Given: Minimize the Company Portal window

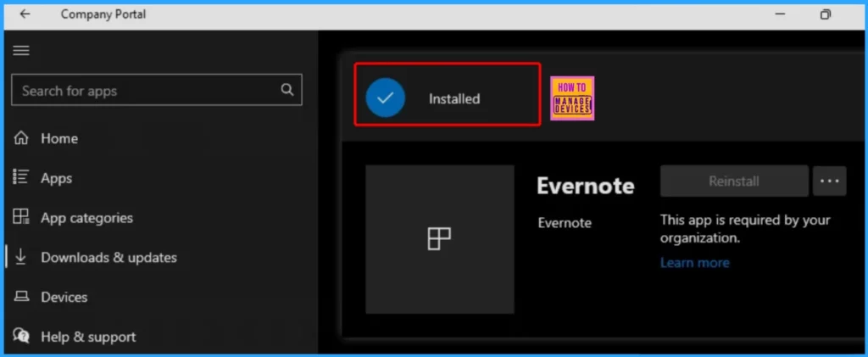Looking at the screenshot, I should point(781,14).
